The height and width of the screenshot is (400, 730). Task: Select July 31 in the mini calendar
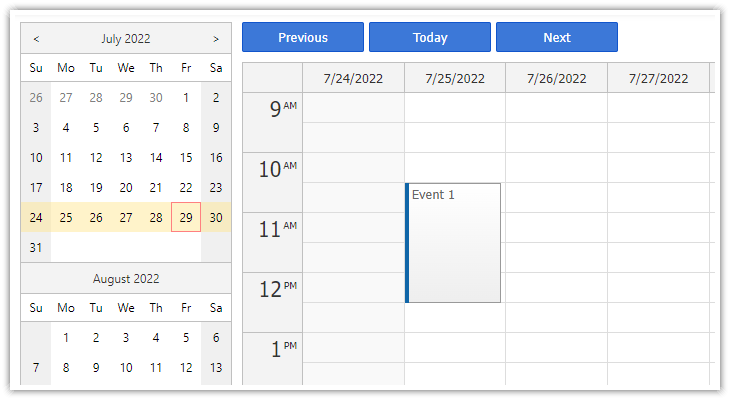pyautogui.click(x=36, y=247)
